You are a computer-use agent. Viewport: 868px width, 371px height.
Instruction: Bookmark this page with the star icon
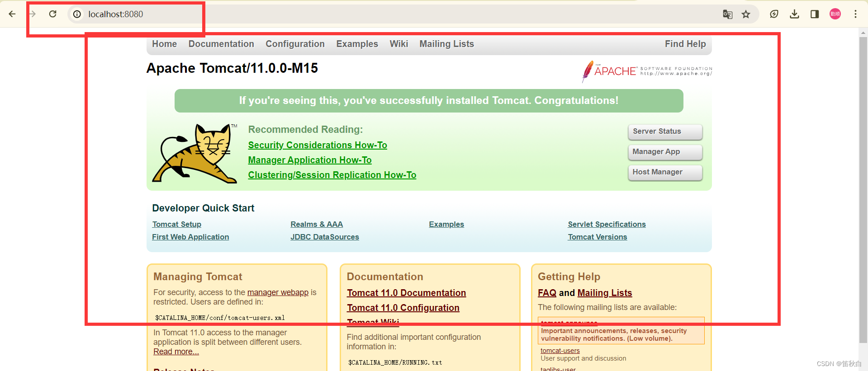click(x=746, y=14)
